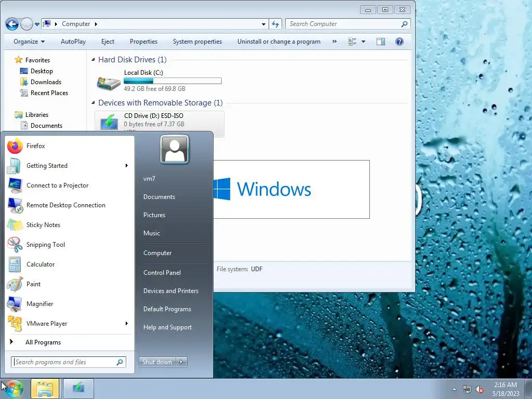Expand Getting Started submenu arrow
This screenshot has width=532, height=399.
click(x=127, y=166)
